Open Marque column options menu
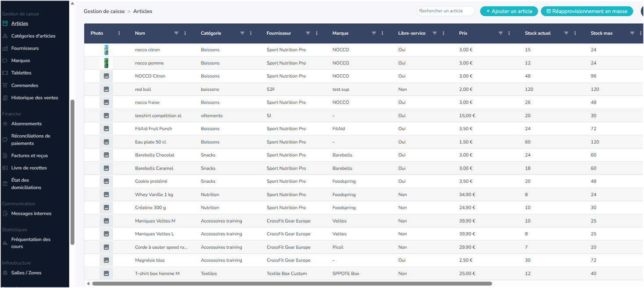644x288 pixels. tap(383, 33)
